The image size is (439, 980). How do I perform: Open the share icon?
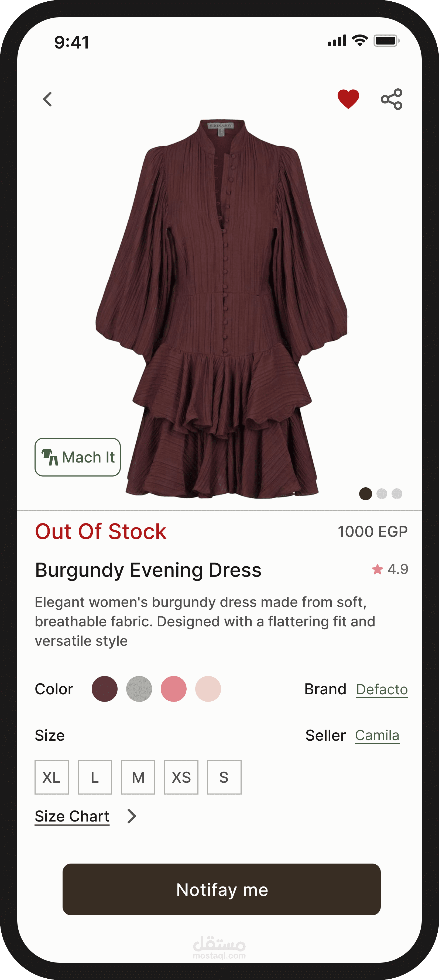(392, 99)
